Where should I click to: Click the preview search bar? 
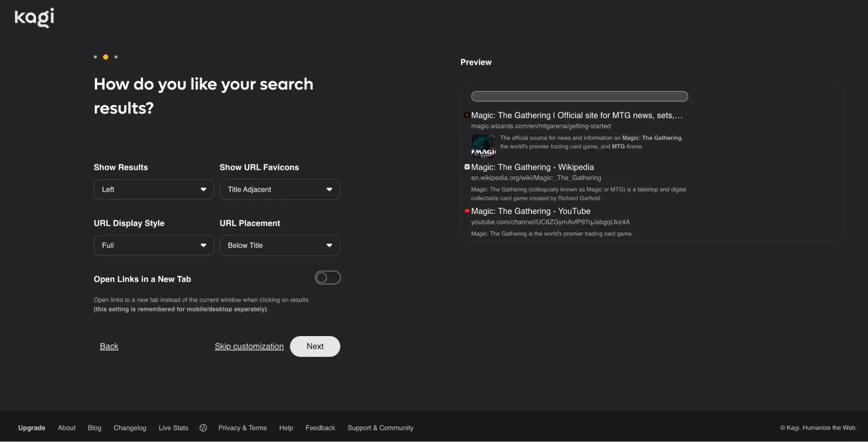click(x=579, y=96)
